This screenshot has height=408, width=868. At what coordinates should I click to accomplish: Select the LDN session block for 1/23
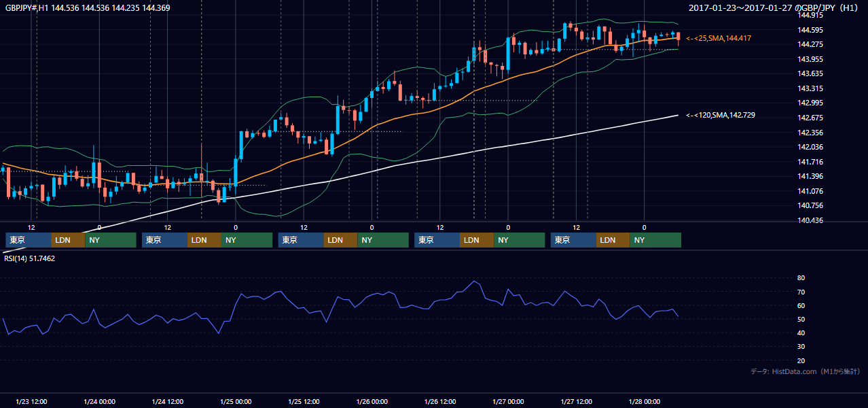tap(68, 240)
